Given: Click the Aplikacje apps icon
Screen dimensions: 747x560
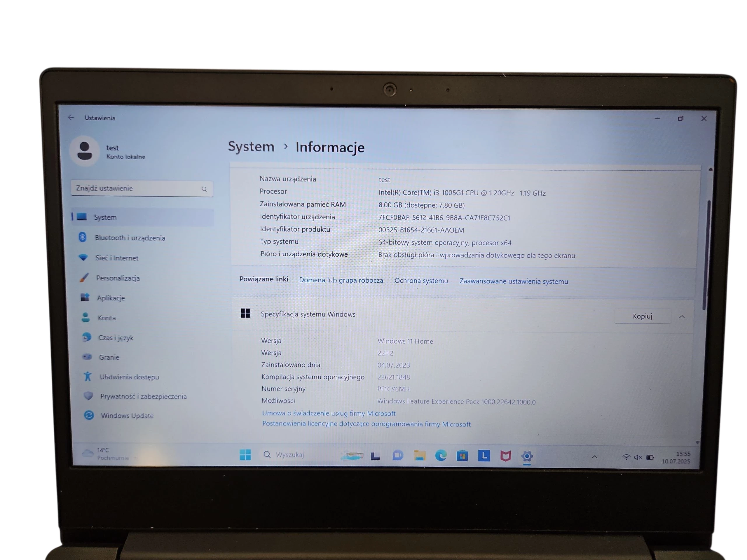Looking at the screenshot, I should click(85, 297).
